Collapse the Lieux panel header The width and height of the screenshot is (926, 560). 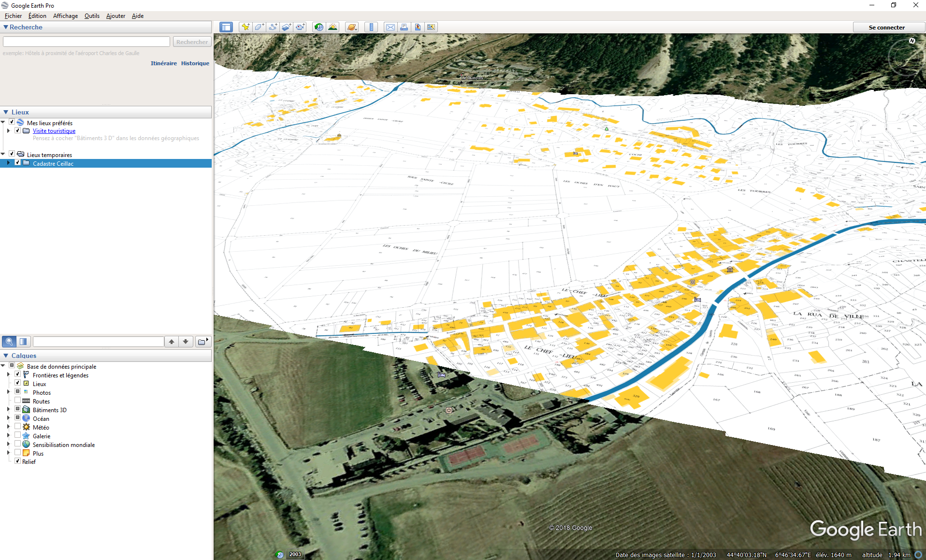(x=6, y=112)
